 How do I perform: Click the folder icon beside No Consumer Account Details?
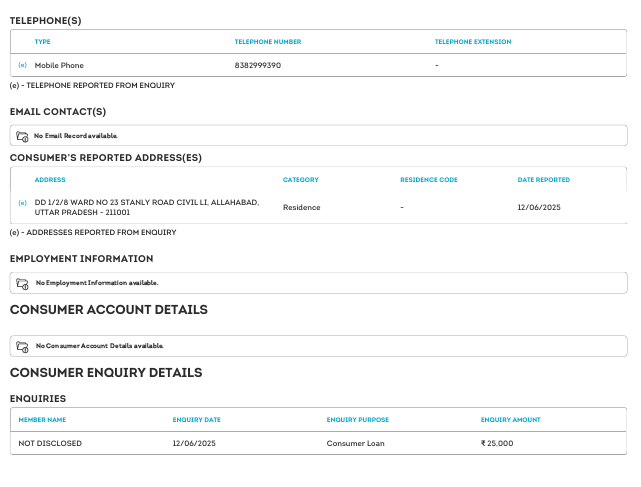22,346
